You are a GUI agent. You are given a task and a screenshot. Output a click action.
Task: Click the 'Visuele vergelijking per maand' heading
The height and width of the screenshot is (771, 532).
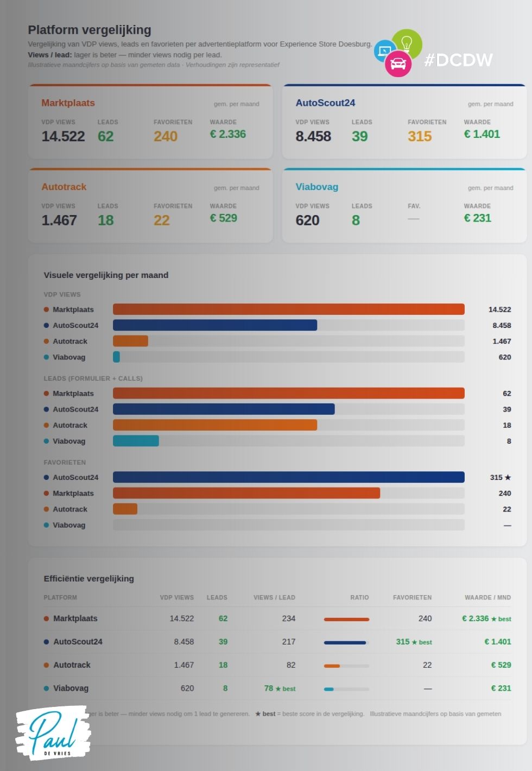point(106,275)
